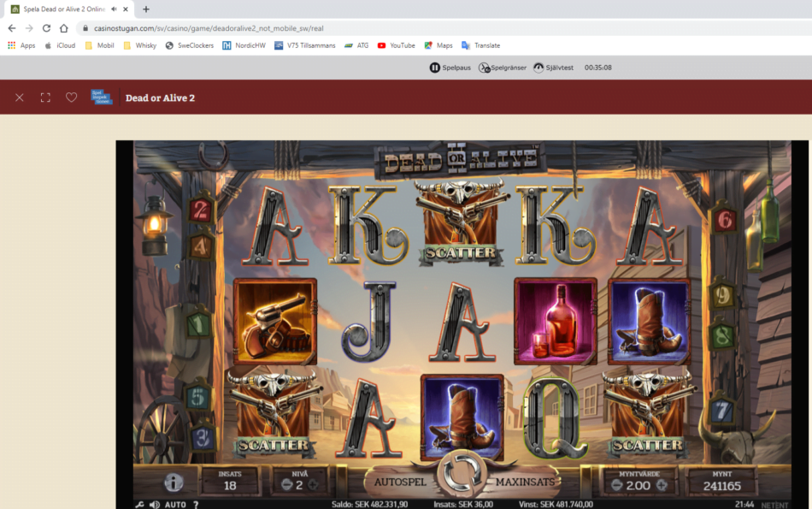The width and height of the screenshot is (812, 509).
Task: Increase Myntvärde coin value
Action: coord(662,485)
